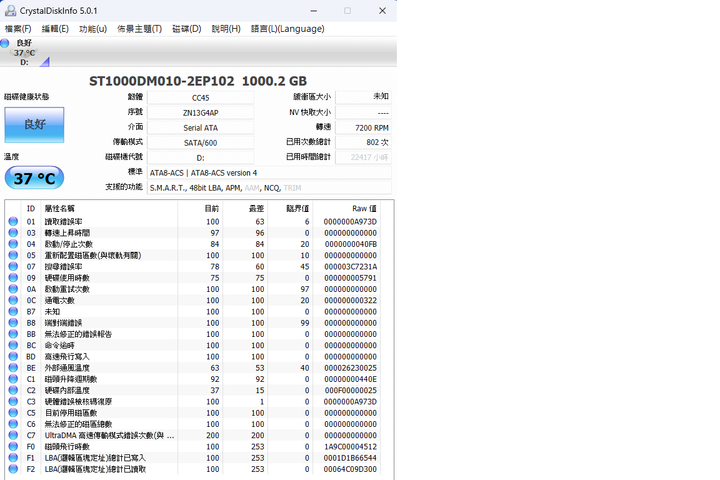Click the status orb for attribute BC
720x480 pixels.
pyautogui.click(x=13, y=345)
